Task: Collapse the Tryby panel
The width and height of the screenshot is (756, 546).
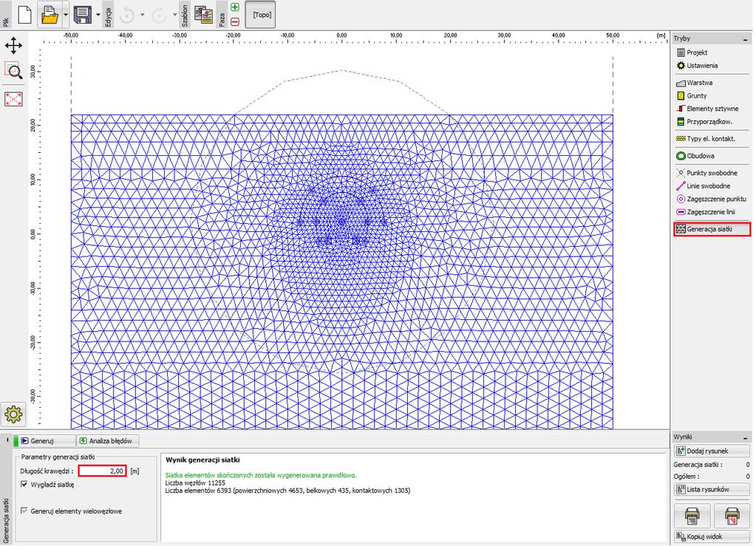Action: pos(746,39)
